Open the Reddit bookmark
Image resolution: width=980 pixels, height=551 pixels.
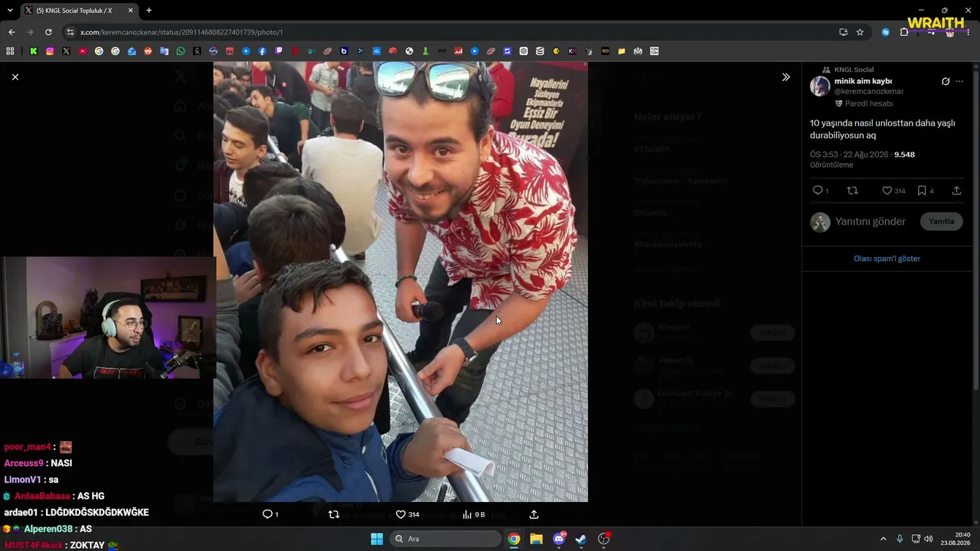pyautogui.click(x=148, y=51)
